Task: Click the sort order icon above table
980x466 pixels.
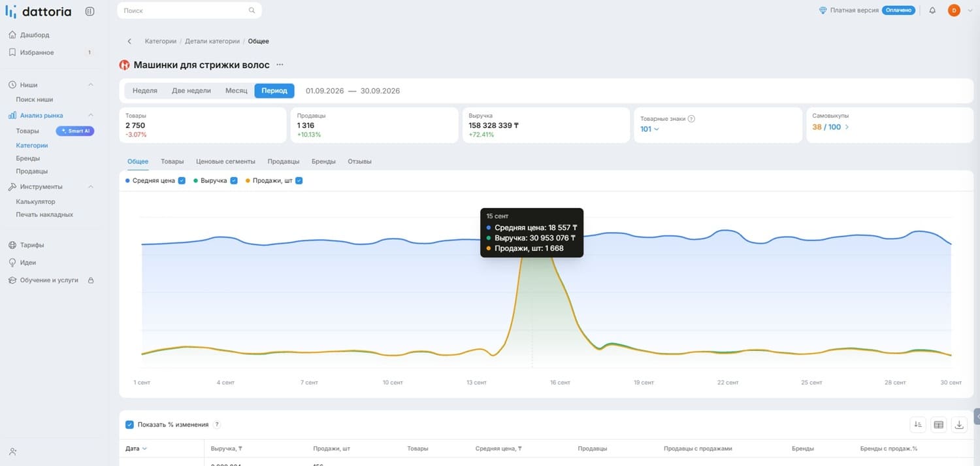Action: point(918,425)
